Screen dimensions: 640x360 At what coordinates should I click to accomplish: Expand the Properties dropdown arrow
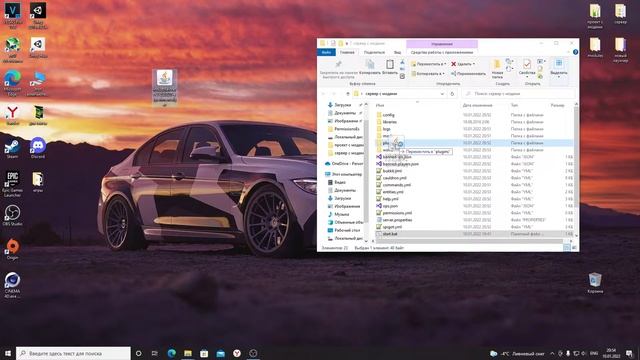(527, 76)
